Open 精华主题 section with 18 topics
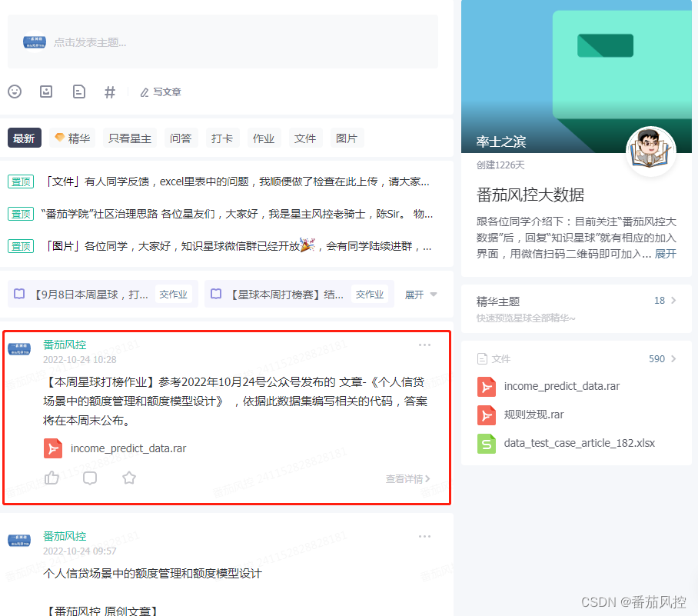 (x=577, y=308)
